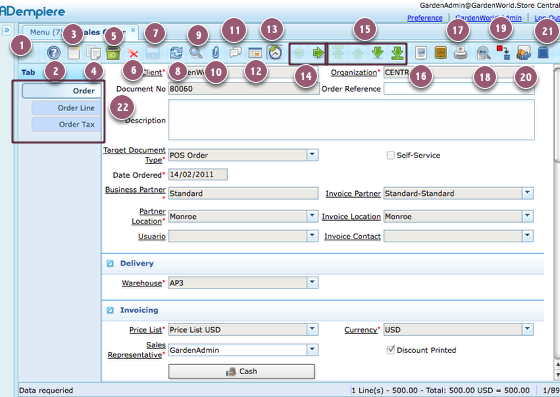Jump to last record down arrow icon
560x397 pixels.
pyautogui.click(x=397, y=53)
